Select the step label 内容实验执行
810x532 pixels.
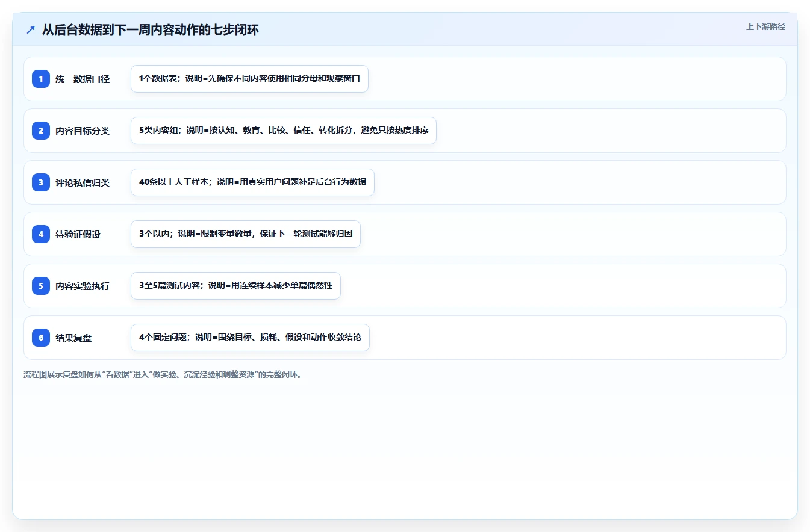pos(83,286)
